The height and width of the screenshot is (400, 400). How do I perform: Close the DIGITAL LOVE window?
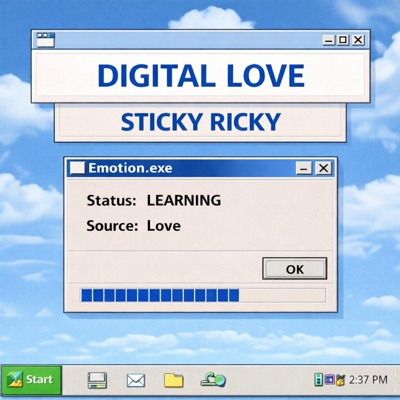point(358,40)
